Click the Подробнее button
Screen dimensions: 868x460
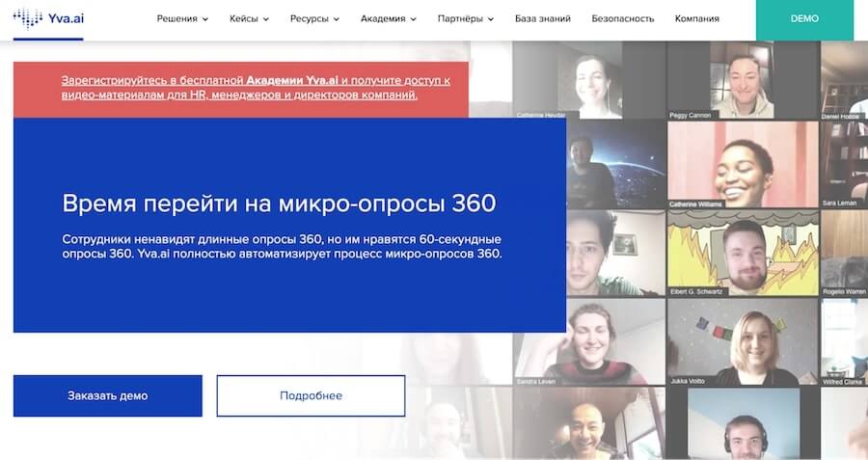pyautogui.click(x=311, y=395)
